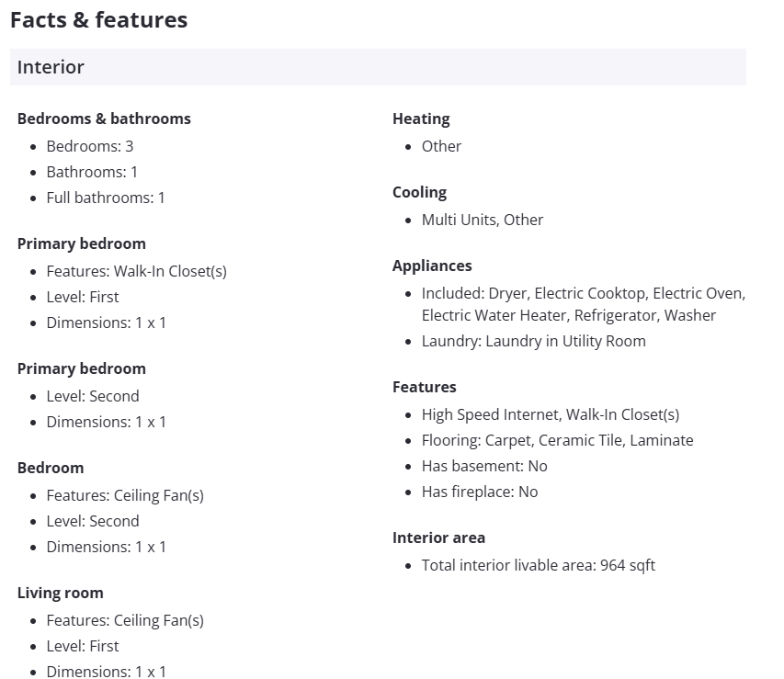Select the "Multi Units, Other" cooling entry
The image size is (784, 679).
point(483,220)
